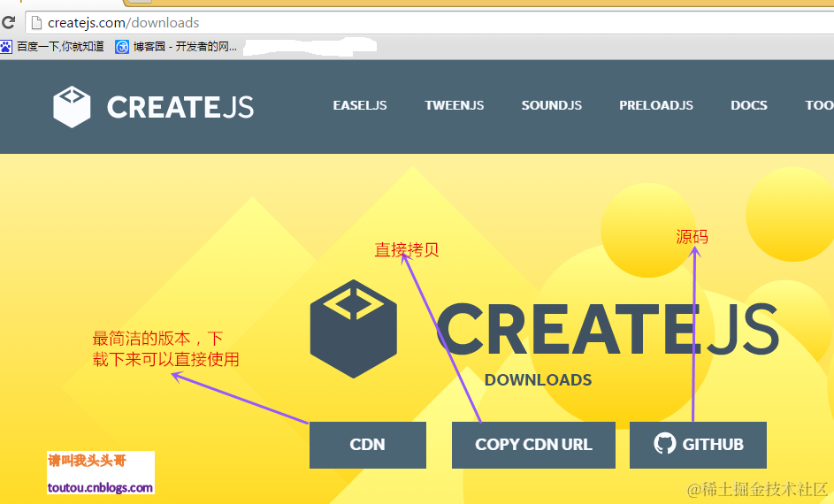Image resolution: width=834 pixels, height=504 pixels.
Task: Click the large CREATEJS banner title
Action: [608, 329]
